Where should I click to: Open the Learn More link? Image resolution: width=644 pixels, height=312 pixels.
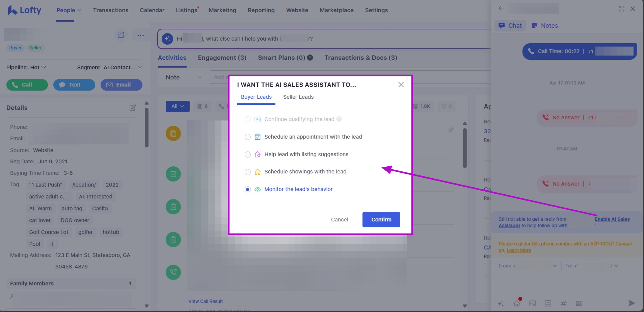point(518,250)
